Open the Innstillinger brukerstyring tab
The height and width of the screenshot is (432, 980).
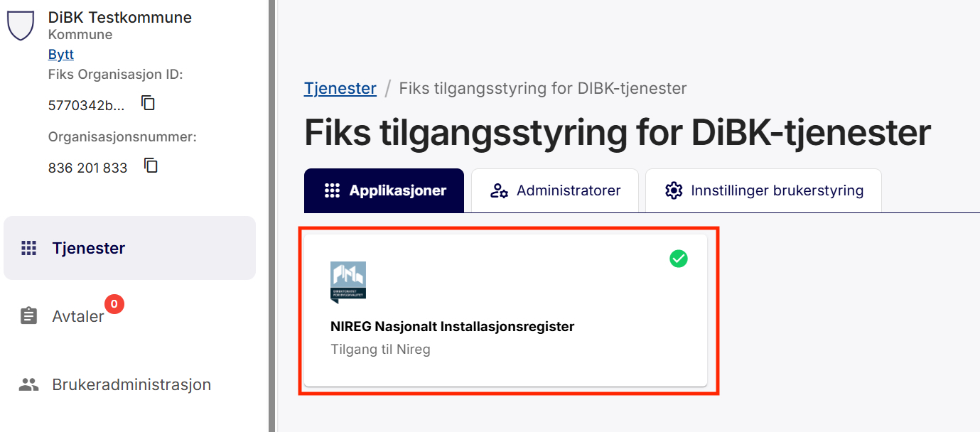763,190
